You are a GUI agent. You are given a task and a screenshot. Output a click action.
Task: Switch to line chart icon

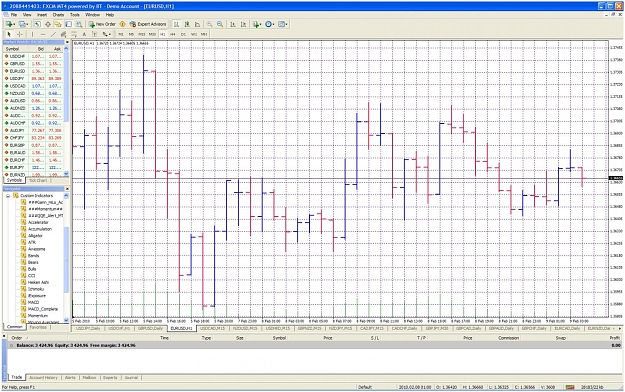point(197,24)
